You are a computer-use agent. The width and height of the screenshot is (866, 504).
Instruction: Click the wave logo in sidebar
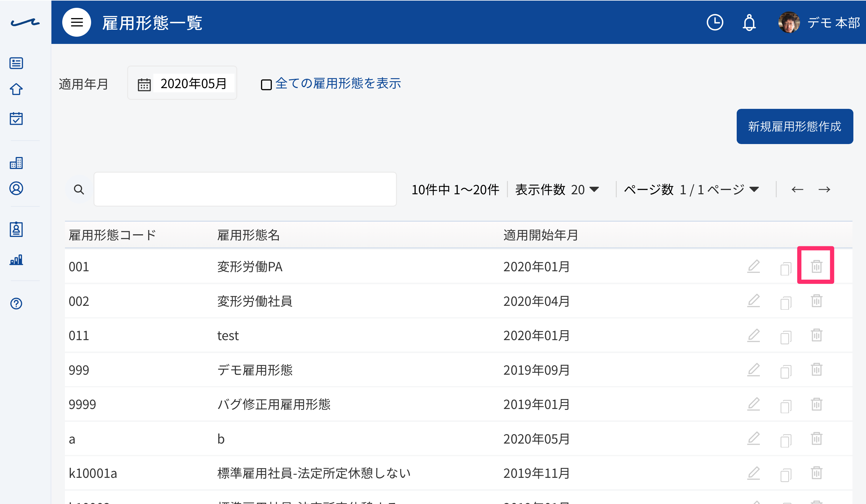pyautogui.click(x=25, y=23)
